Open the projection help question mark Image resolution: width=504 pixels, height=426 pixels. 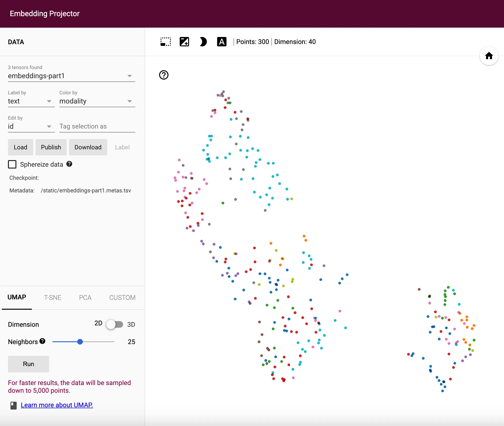(164, 75)
